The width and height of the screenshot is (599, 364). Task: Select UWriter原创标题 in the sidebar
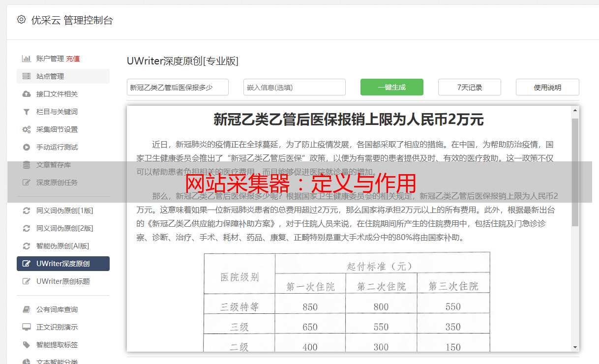click(x=63, y=281)
